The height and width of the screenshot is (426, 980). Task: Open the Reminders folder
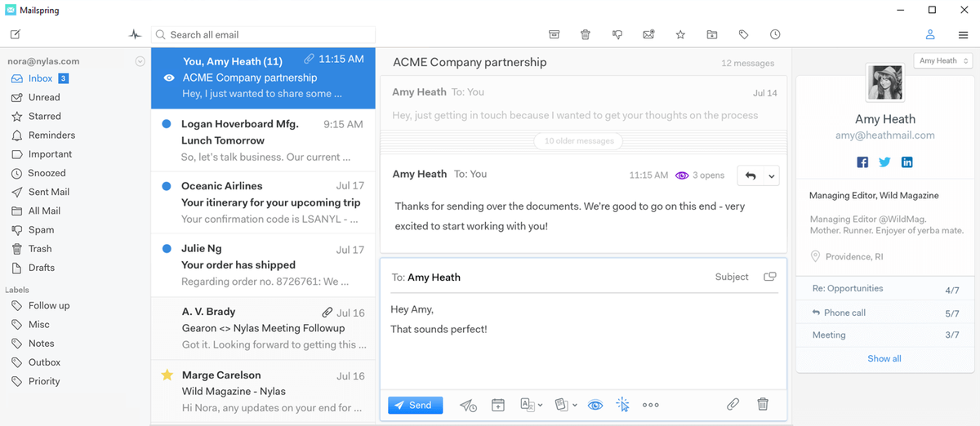click(x=51, y=135)
